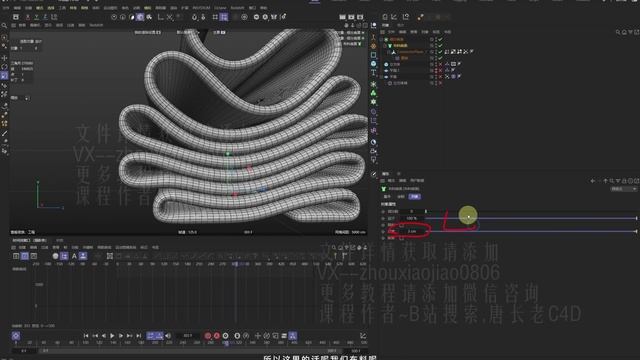Image resolution: width=640 pixels, height=360 pixels.
Task: Switch to the 场次 tab beside 对象 in Object Manager
Action: 400,25
